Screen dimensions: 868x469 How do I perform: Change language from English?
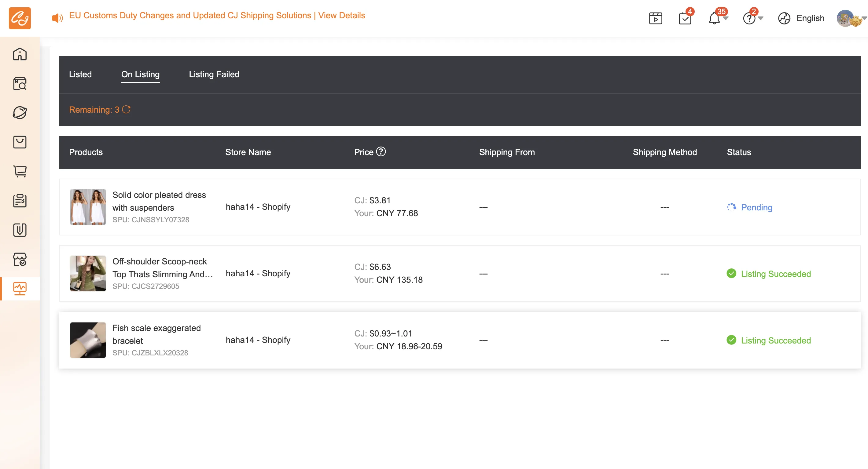[810, 18]
